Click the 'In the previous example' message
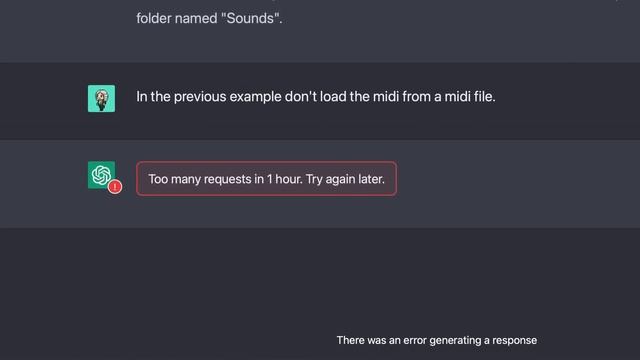This screenshot has height=360, width=640. (x=316, y=97)
